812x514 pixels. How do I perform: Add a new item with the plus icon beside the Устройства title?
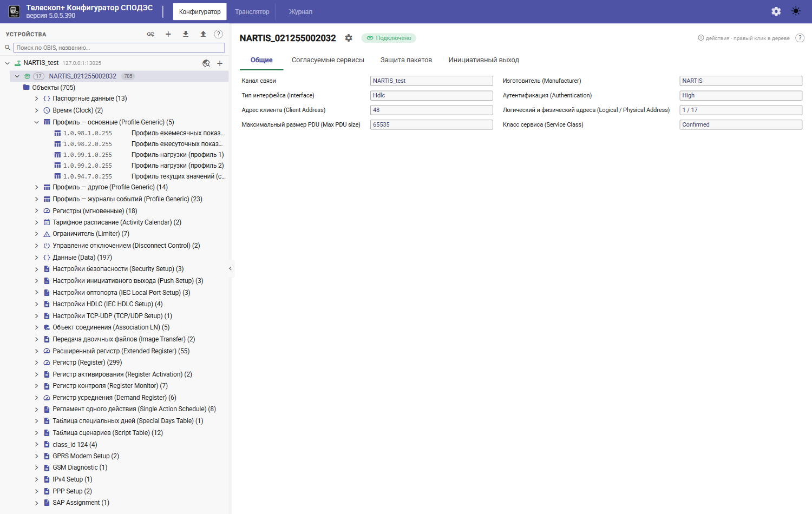click(168, 34)
